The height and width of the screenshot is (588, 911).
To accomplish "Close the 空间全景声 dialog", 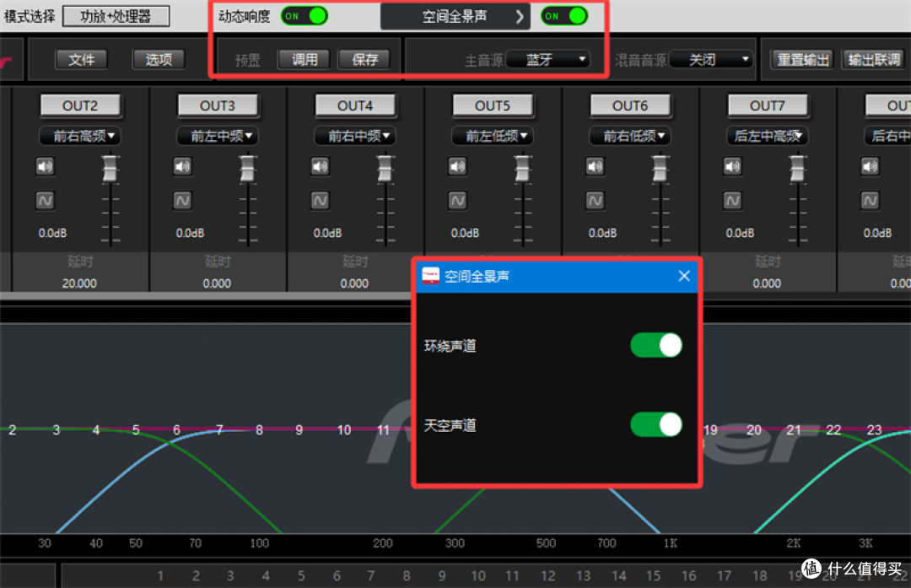I will tap(684, 275).
